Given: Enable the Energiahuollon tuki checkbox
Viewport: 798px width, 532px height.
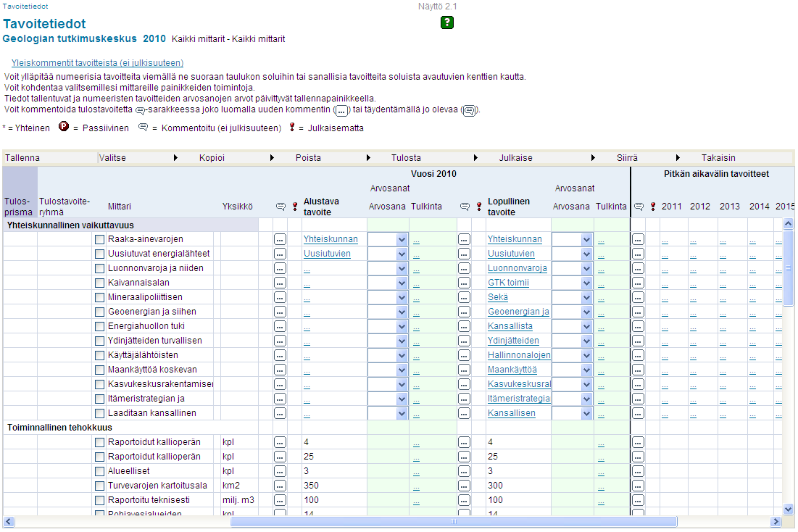Looking at the screenshot, I should [x=100, y=326].
